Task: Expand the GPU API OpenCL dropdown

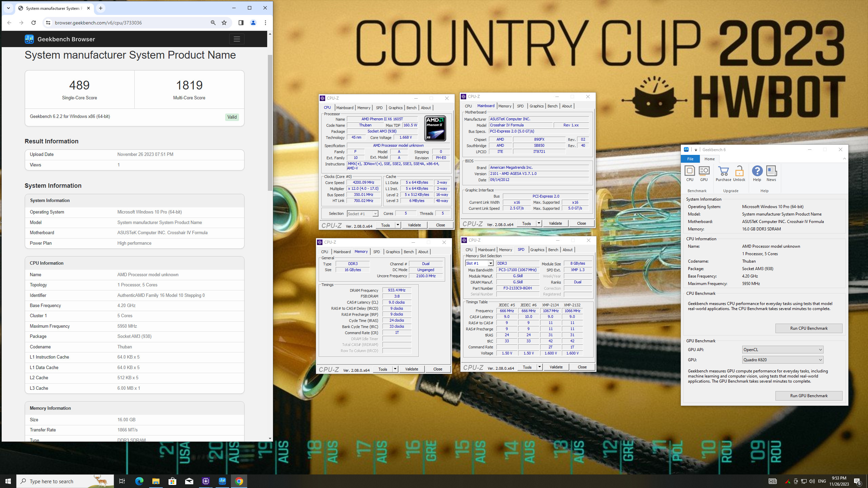Action: [783, 349]
